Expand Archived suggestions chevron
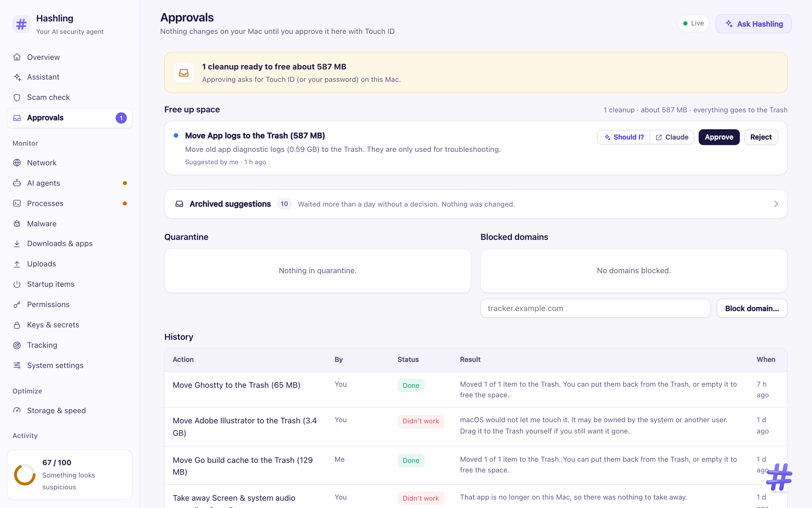 (x=776, y=204)
